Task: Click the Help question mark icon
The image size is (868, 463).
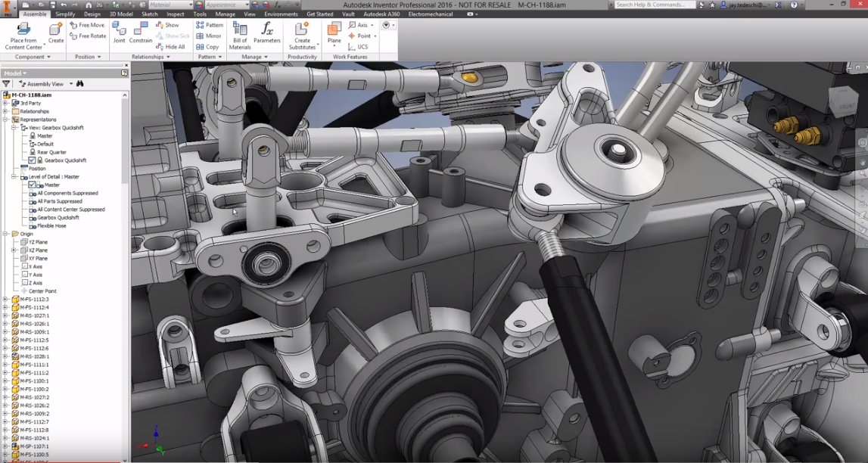Action: pyautogui.click(x=795, y=5)
